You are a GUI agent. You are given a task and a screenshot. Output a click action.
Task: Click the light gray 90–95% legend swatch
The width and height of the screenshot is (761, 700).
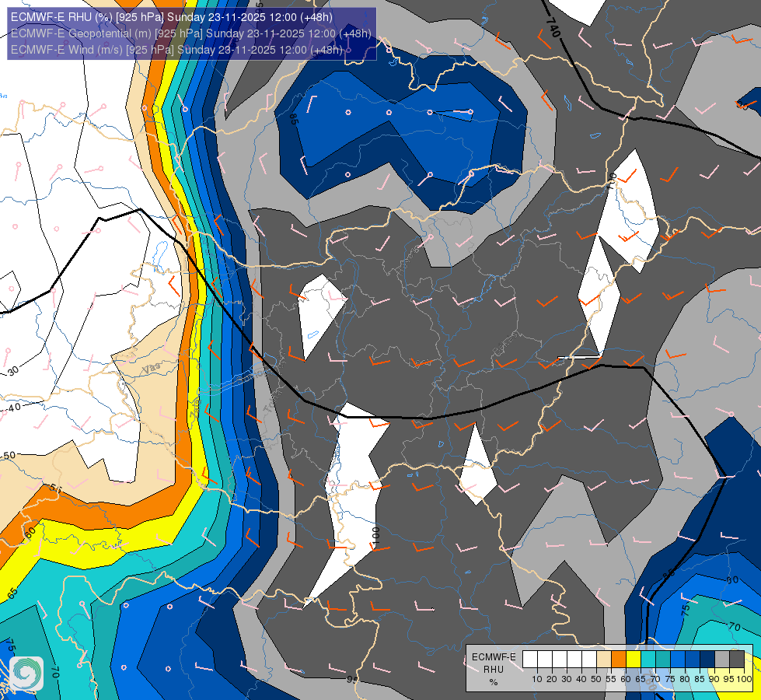722,660
